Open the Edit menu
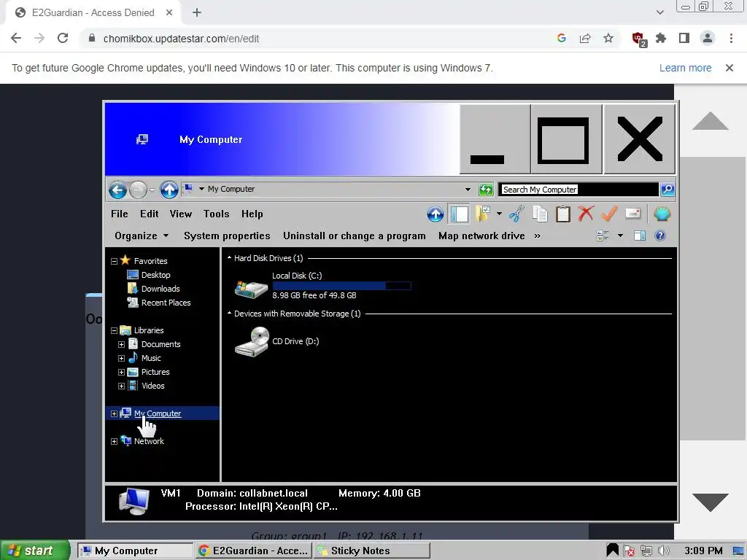Viewport: 747px width, 560px height. coord(149,214)
